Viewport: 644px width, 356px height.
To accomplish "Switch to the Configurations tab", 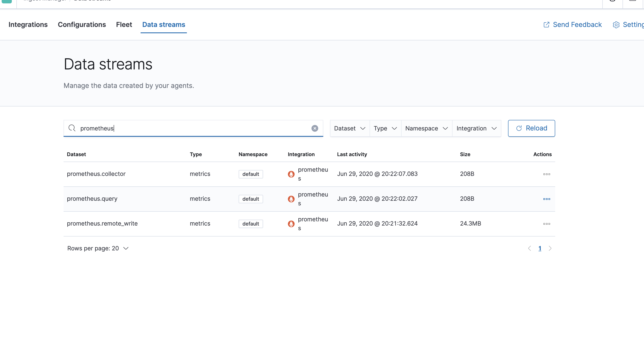I will click(82, 24).
